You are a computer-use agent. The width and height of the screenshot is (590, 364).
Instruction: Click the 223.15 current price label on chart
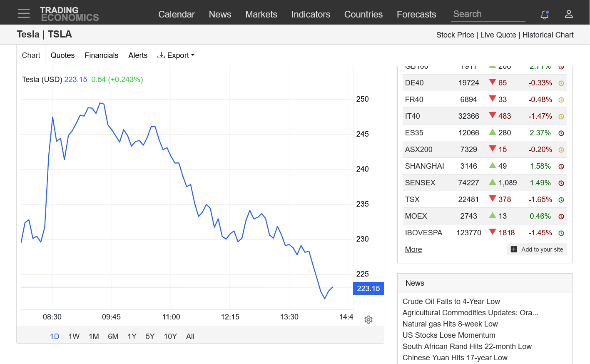pyautogui.click(x=368, y=288)
